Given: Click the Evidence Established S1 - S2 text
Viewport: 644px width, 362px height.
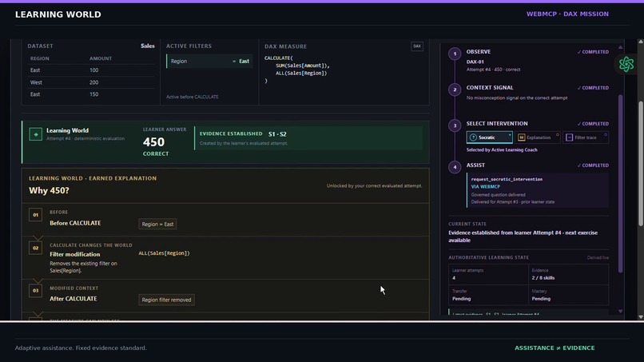Looking at the screenshot, I should point(243,134).
